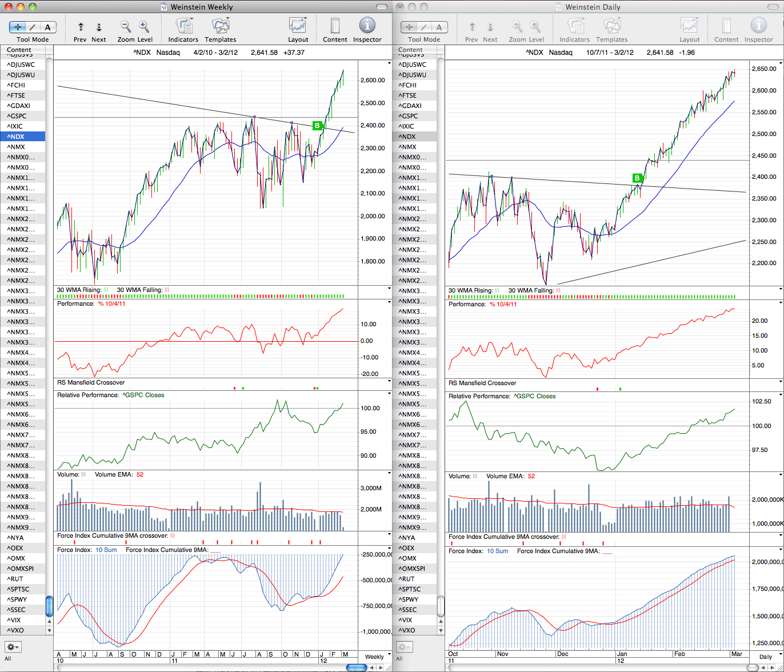Open Templates in Weinstein Weekly toolbar
This screenshot has width=784, height=672.
pyautogui.click(x=221, y=26)
